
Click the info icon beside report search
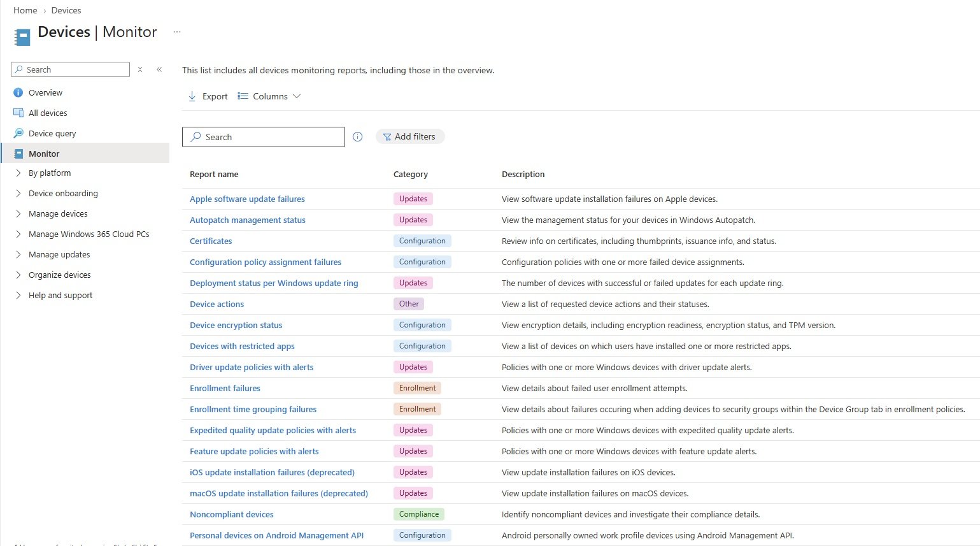pyautogui.click(x=358, y=136)
